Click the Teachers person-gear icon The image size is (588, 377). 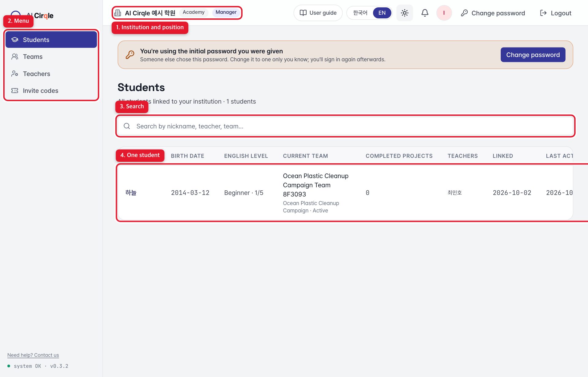(15, 74)
